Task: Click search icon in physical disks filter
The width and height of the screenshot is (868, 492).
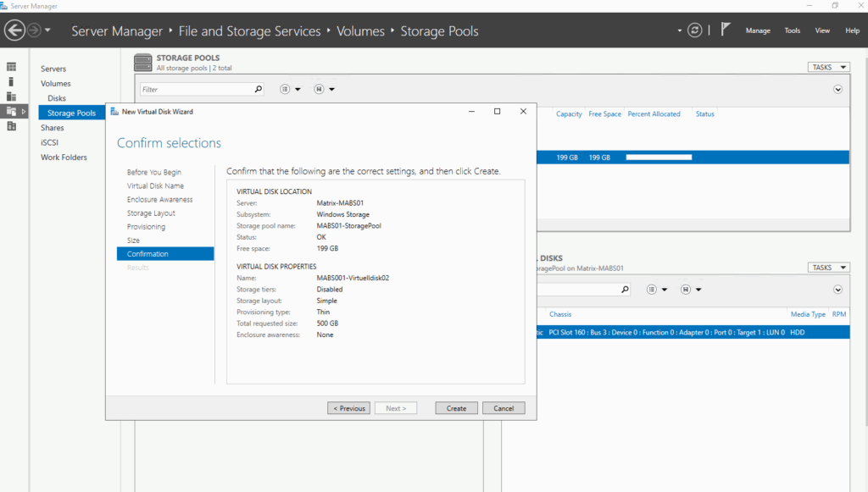Action: (625, 289)
